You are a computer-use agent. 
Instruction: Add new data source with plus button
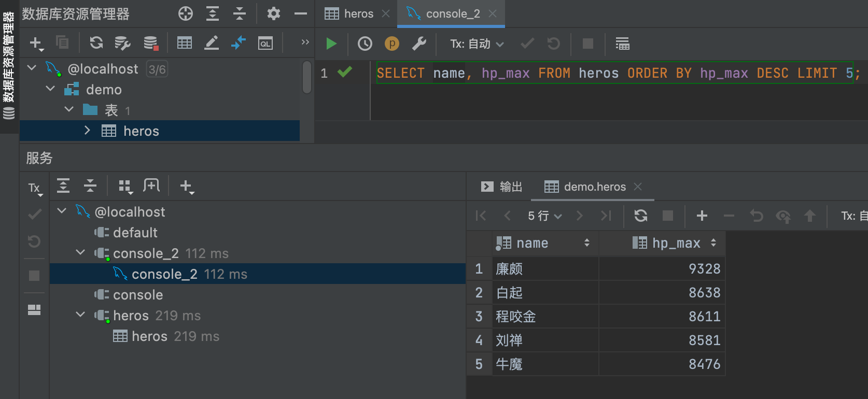pos(36,44)
